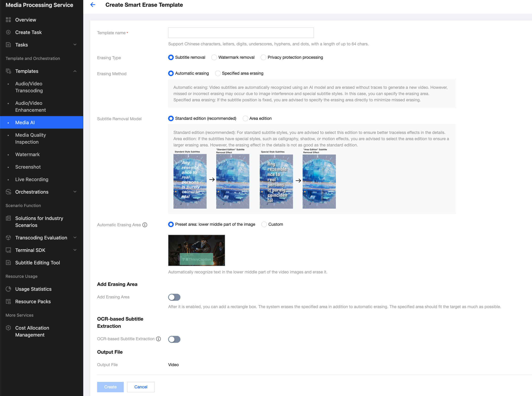Click the Create Task plus icon
The height and width of the screenshot is (396, 532).
[x=8, y=32]
